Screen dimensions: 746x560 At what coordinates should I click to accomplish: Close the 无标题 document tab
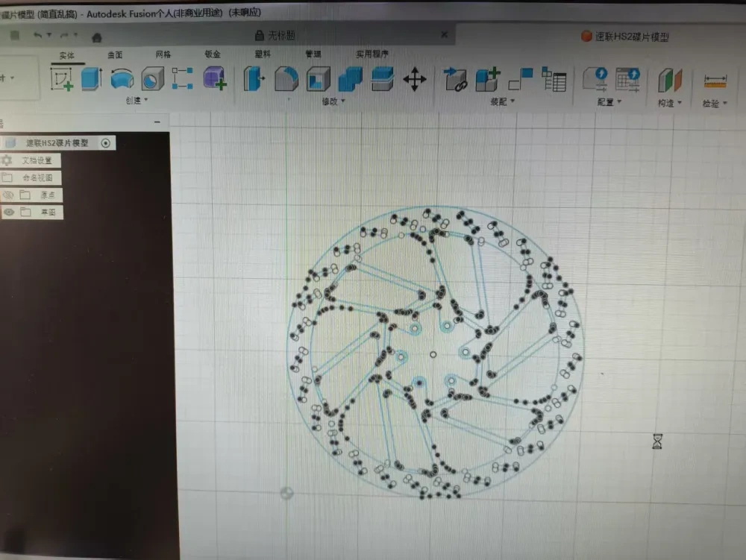pos(445,34)
